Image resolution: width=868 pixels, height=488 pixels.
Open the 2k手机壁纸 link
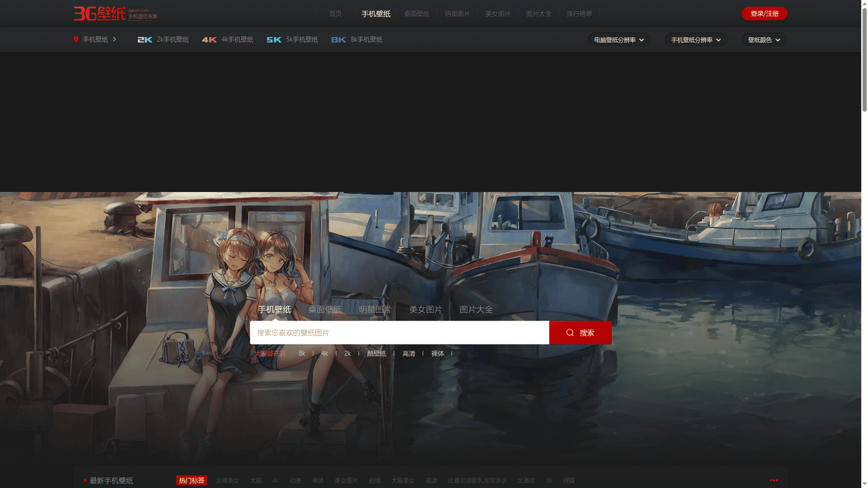coord(172,40)
